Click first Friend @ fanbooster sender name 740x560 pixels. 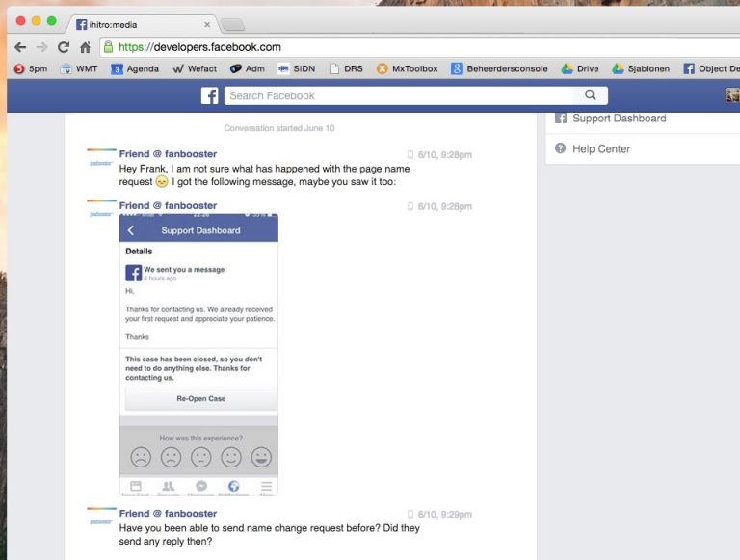(168, 154)
